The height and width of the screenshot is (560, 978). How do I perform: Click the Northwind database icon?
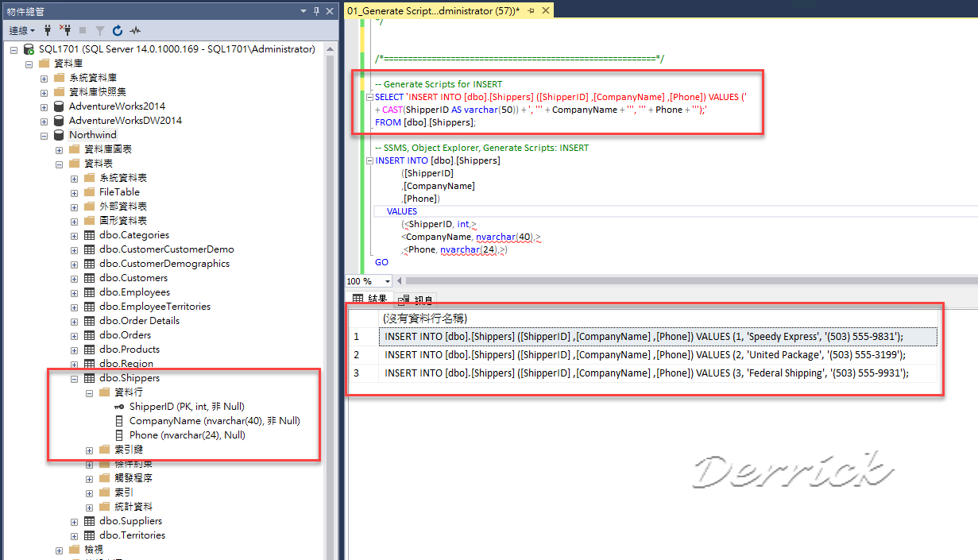(56, 134)
